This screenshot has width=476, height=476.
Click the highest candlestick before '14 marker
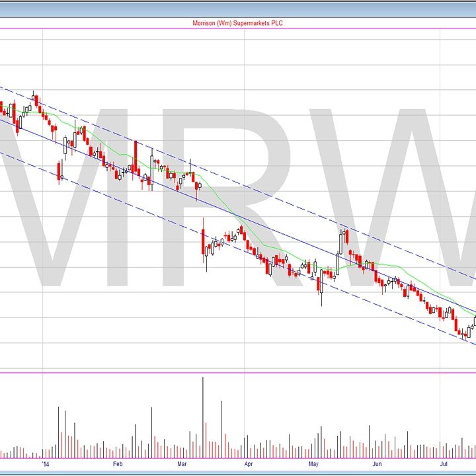[x=35, y=100]
